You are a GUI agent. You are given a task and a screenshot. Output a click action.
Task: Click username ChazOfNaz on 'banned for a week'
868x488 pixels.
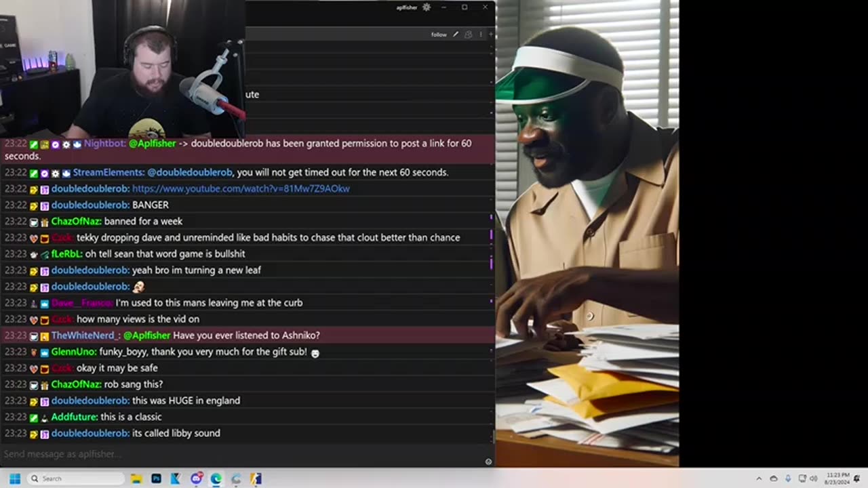tap(76, 221)
